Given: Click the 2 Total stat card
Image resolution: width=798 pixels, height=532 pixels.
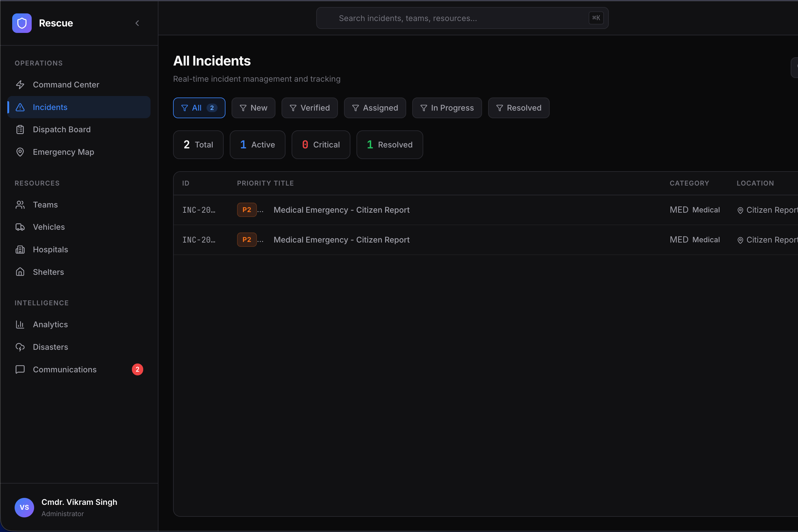Looking at the screenshot, I should [198, 145].
